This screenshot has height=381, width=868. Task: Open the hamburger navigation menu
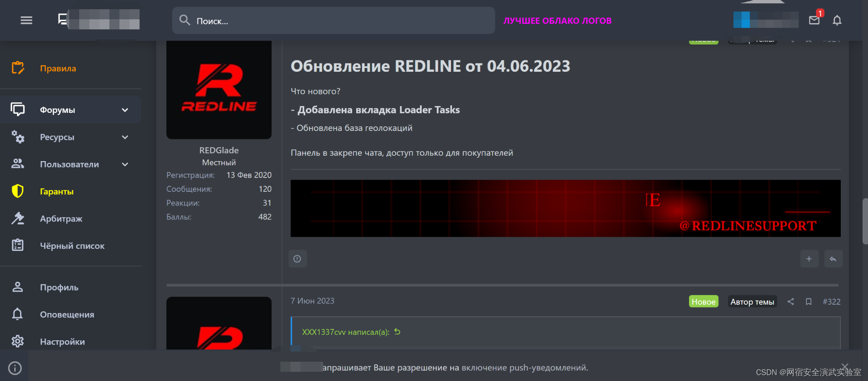coord(26,20)
